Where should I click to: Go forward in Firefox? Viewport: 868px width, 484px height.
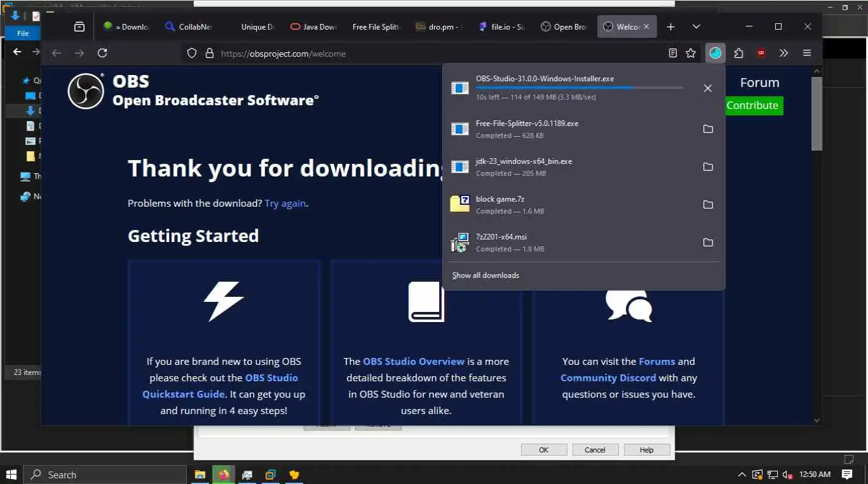(79, 54)
